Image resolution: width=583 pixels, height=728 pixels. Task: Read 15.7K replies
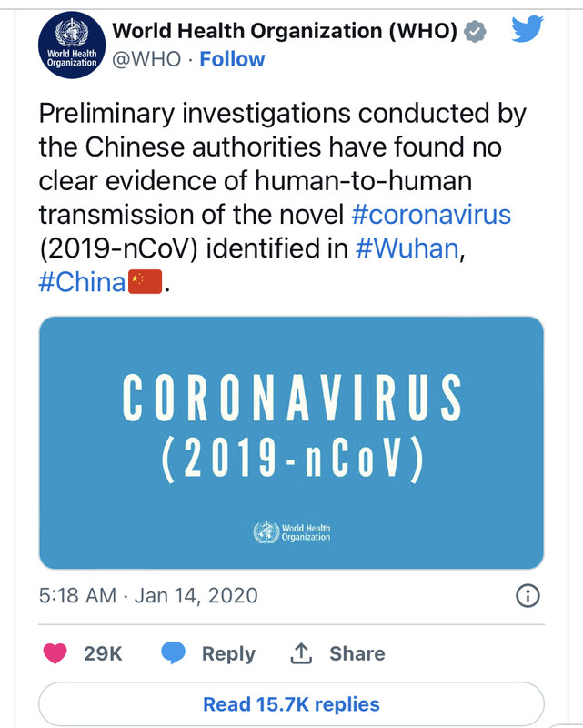point(291,703)
